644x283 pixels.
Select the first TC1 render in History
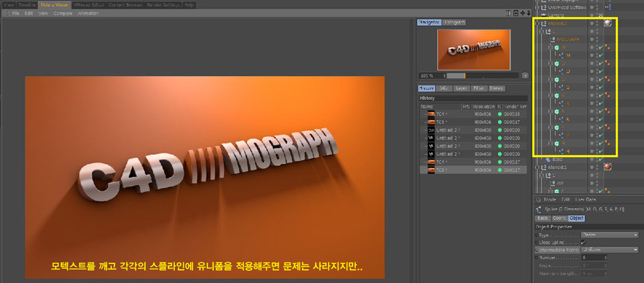(x=473, y=114)
